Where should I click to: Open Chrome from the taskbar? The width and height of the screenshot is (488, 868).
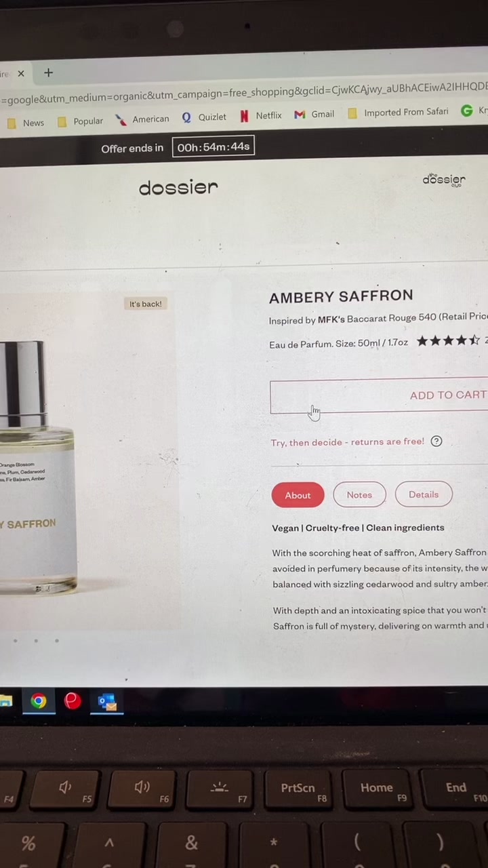(39, 701)
